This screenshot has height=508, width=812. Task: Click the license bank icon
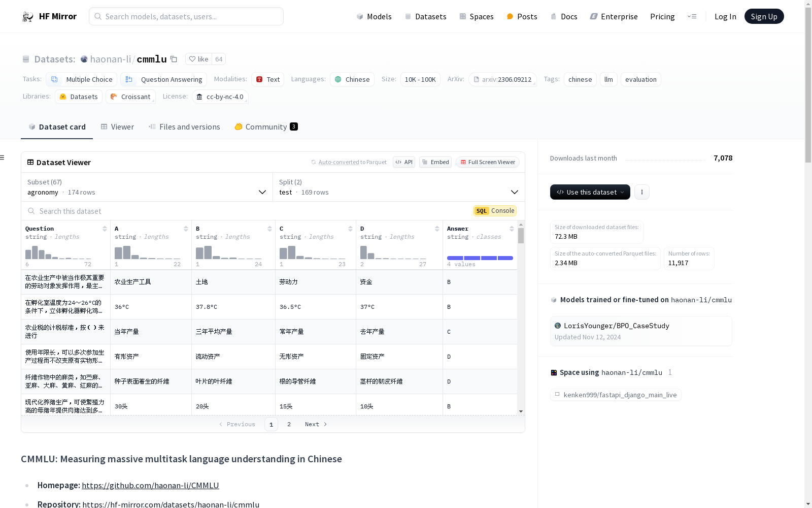tap(199, 97)
